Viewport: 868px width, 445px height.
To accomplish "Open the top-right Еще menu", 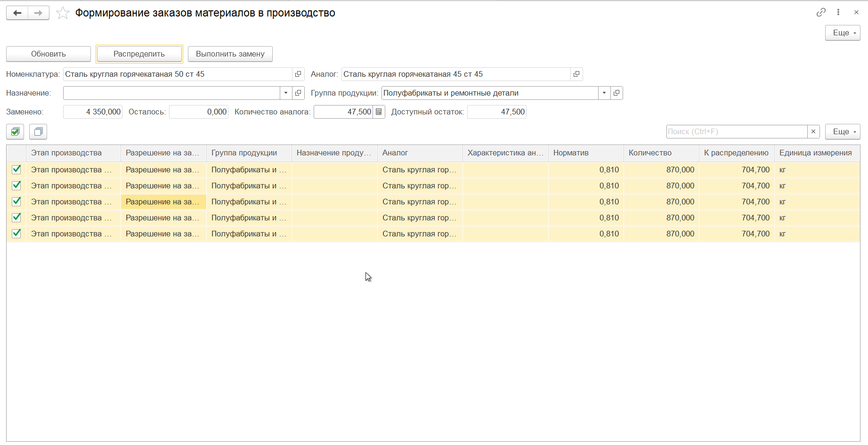I will tap(843, 32).
